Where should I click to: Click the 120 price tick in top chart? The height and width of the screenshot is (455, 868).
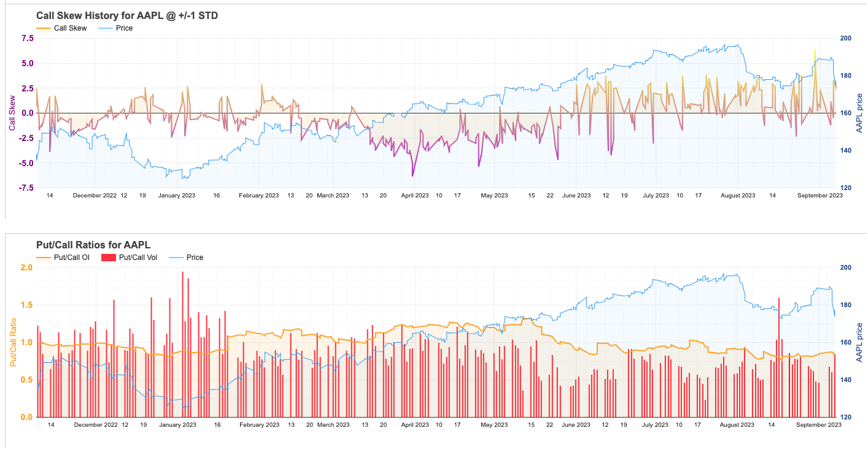click(x=845, y=188)
